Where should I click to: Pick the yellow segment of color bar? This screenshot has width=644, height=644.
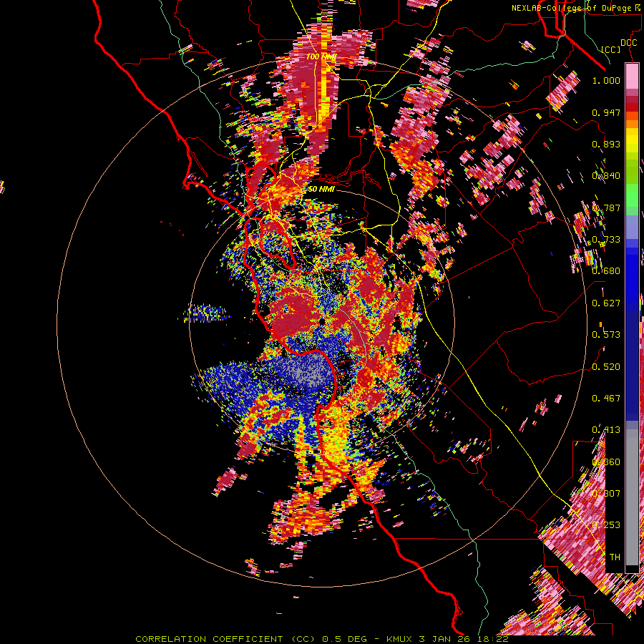pos(632,140)
